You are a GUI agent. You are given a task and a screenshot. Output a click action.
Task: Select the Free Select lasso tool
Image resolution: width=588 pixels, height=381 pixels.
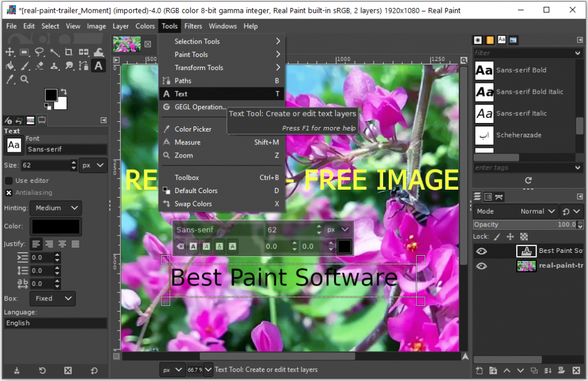pyautogui.click(x=40, y=52)
